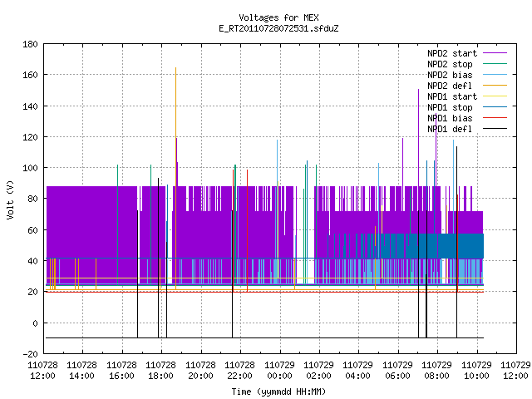Select the file name E_RT20110728072531.sfduZ subtitle
The image size is (532, 399).
(x=278, y=28)
